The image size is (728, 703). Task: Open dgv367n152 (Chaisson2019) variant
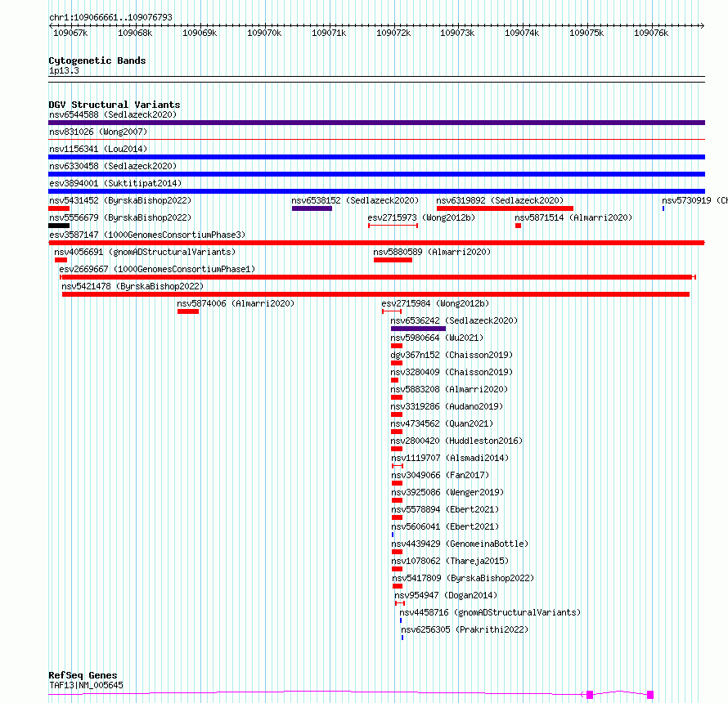(452, 355)
